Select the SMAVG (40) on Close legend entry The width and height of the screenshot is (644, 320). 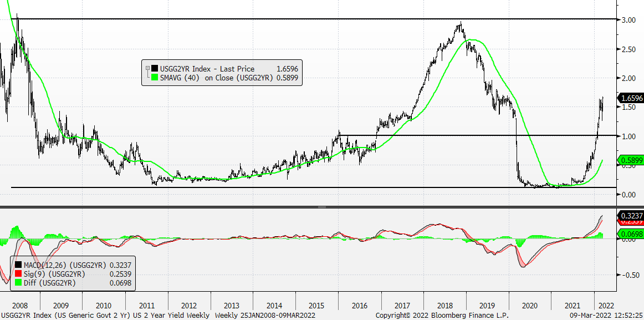pyautogui.click(x=217, y=77)
